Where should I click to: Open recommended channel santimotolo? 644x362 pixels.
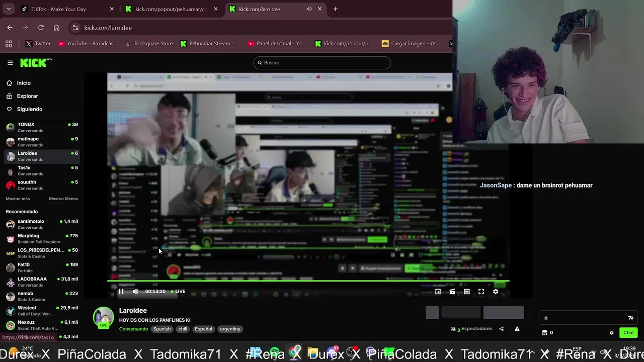tap(41, 224)
